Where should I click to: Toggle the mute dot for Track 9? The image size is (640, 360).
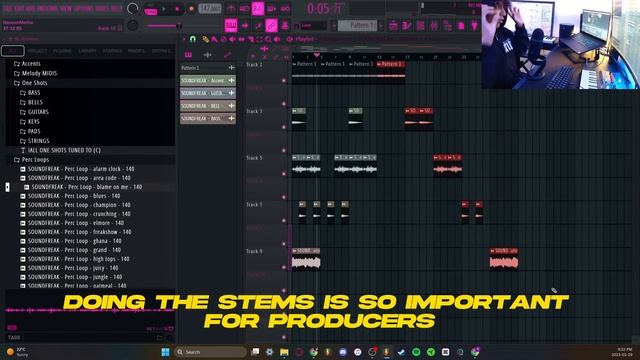click(284, 267)
